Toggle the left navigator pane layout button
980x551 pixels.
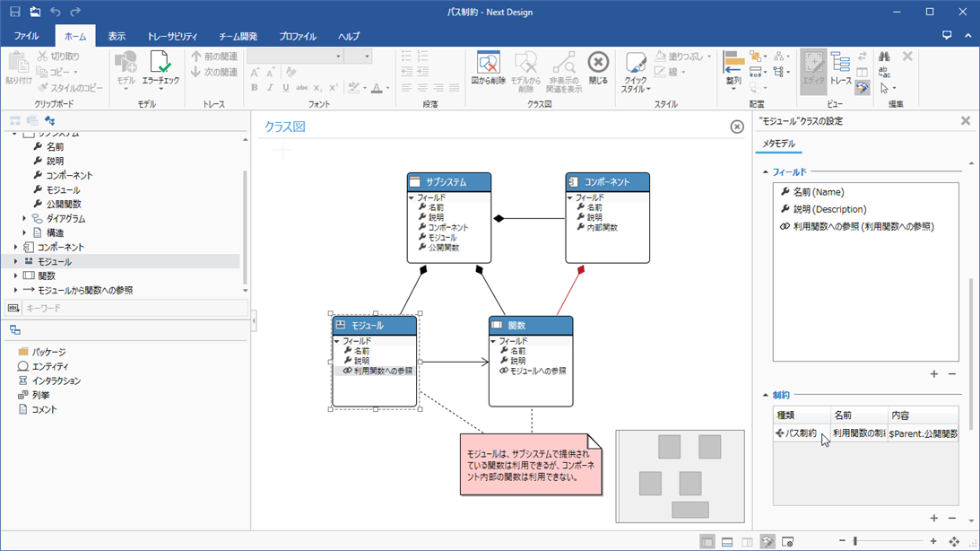coord(707,542)
